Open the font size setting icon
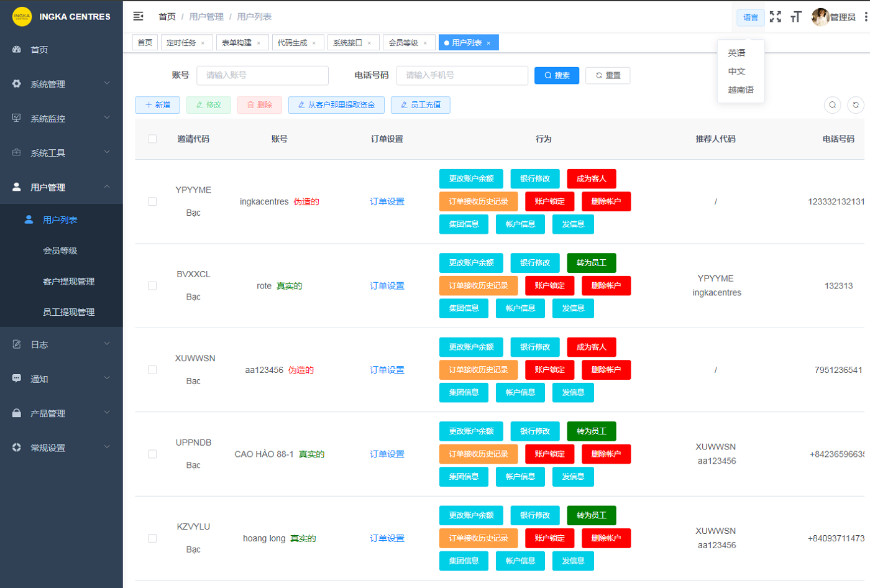This screenshot has width=870, height=588. 795,17
